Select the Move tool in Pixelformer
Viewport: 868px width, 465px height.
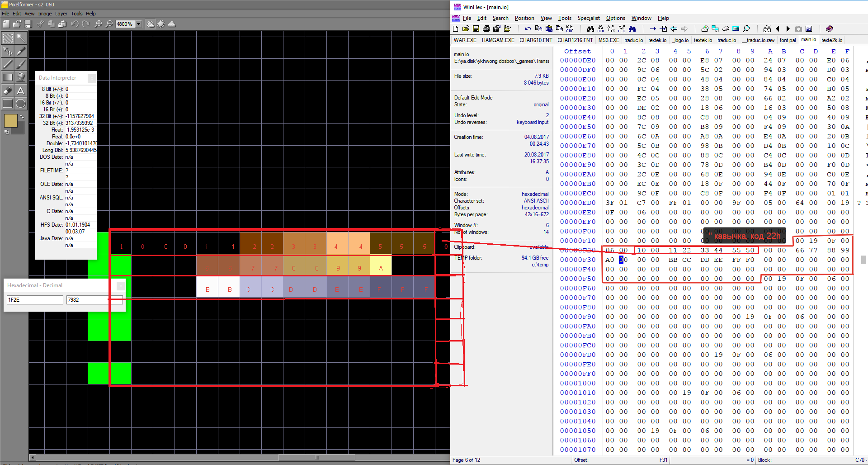click(x=8, y=51)
